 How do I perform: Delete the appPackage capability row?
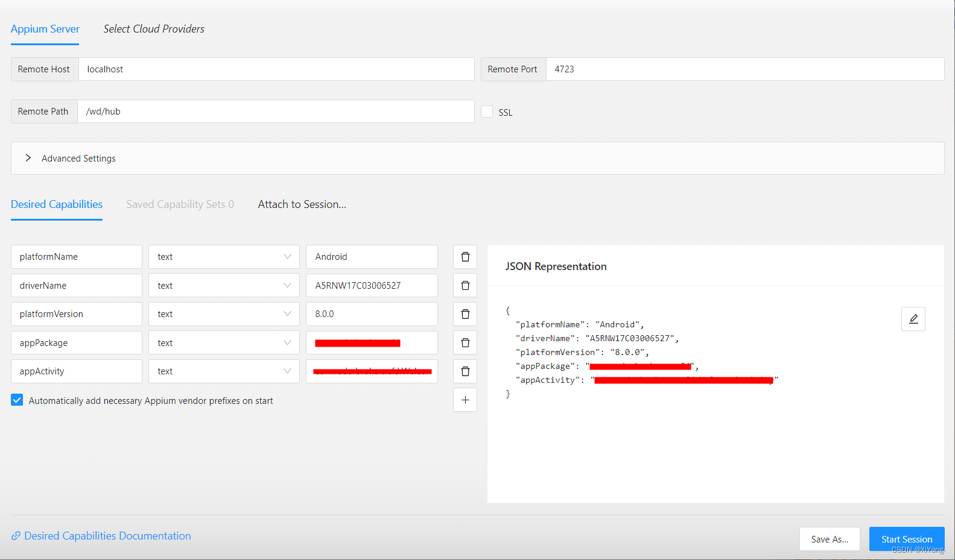[465, 342]
